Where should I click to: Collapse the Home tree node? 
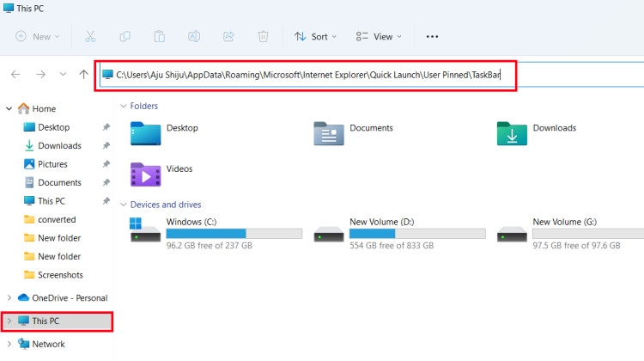[x=9, y=108]
